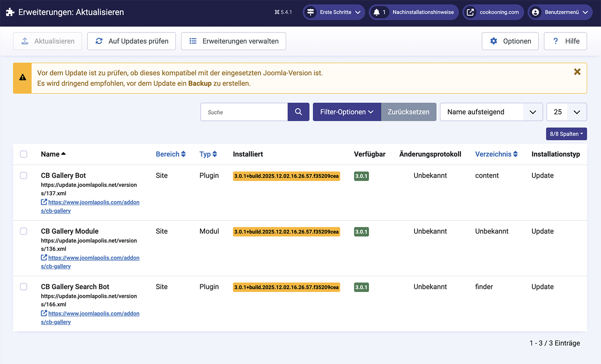601x364 pixels.
Task: Click the Optionen gear icon
Action: pyautogui.click(x=494, y=41)
